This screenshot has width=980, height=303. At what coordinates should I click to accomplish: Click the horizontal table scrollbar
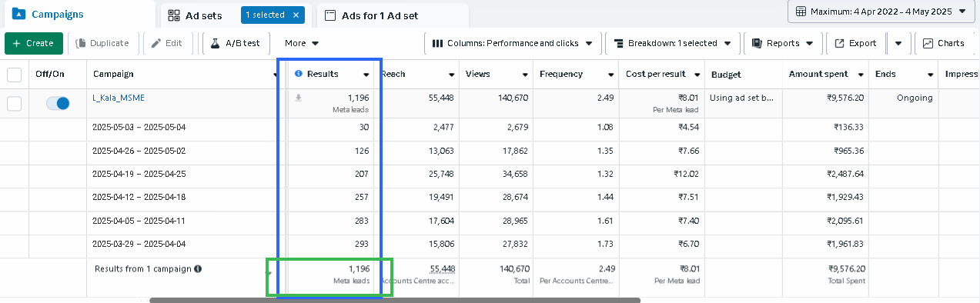(x=395, y=300)
